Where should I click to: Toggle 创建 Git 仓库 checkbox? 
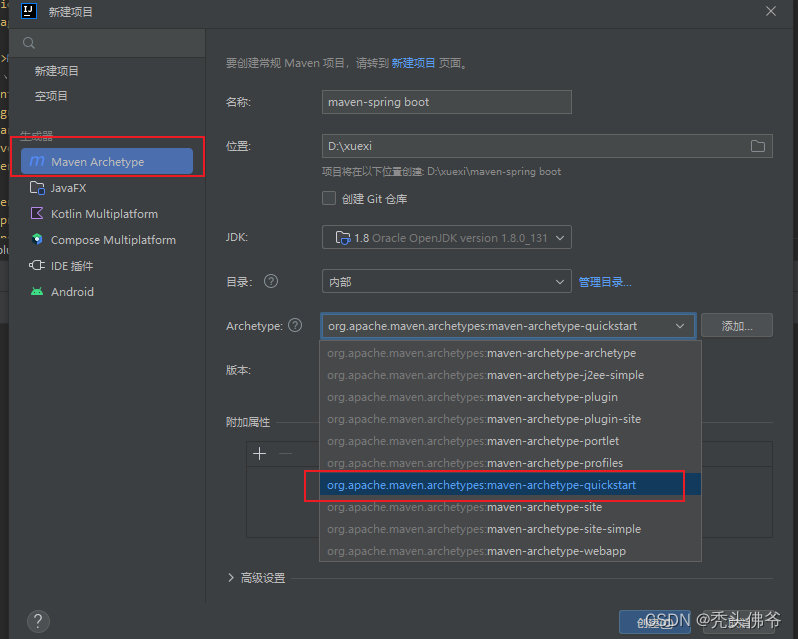329,198
